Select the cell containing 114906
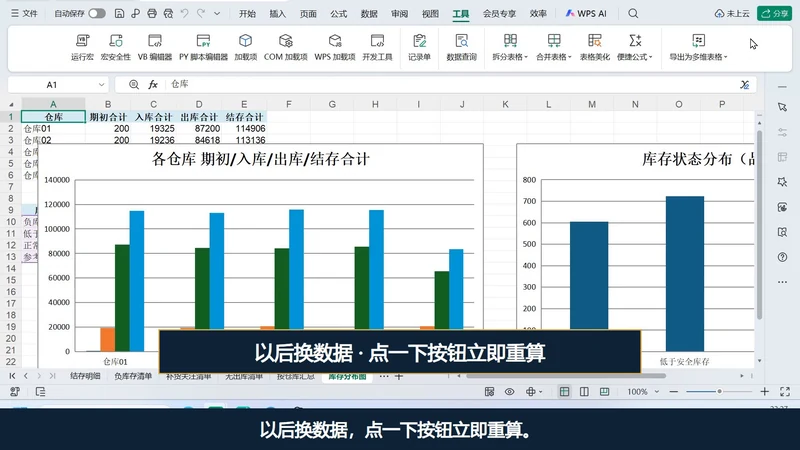This screenshot has width=800, height=450. (244, 129)
